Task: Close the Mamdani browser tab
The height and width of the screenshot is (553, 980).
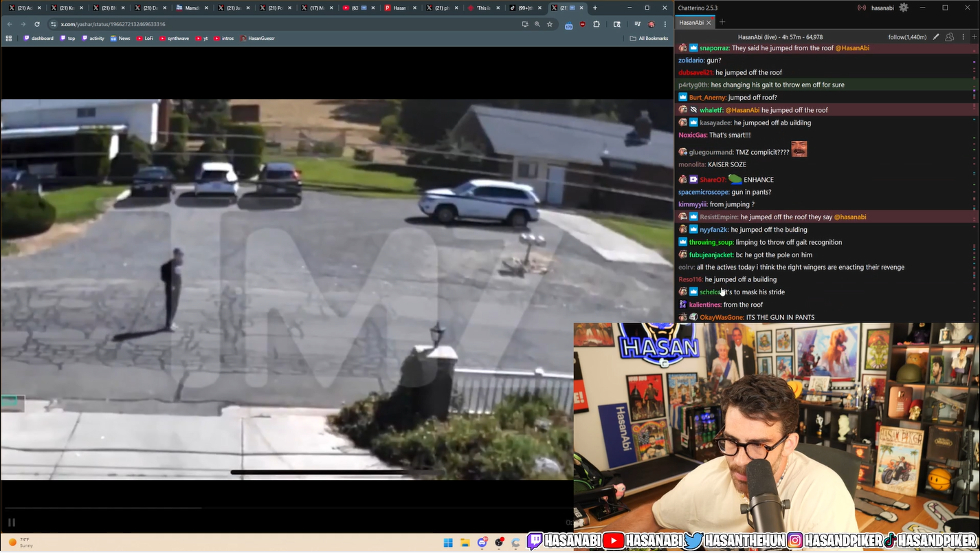Action: click(x=206, y=8)
